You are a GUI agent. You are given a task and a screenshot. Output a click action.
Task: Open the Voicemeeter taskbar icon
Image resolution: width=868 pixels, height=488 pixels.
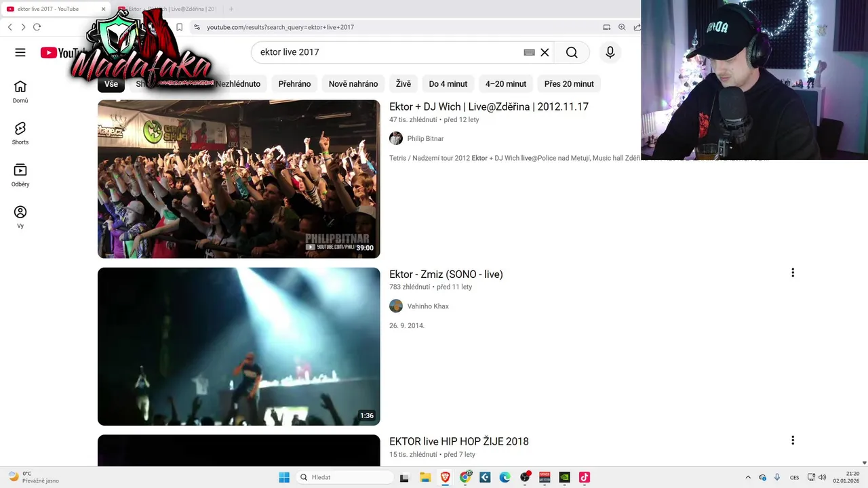tap(545, 477)
